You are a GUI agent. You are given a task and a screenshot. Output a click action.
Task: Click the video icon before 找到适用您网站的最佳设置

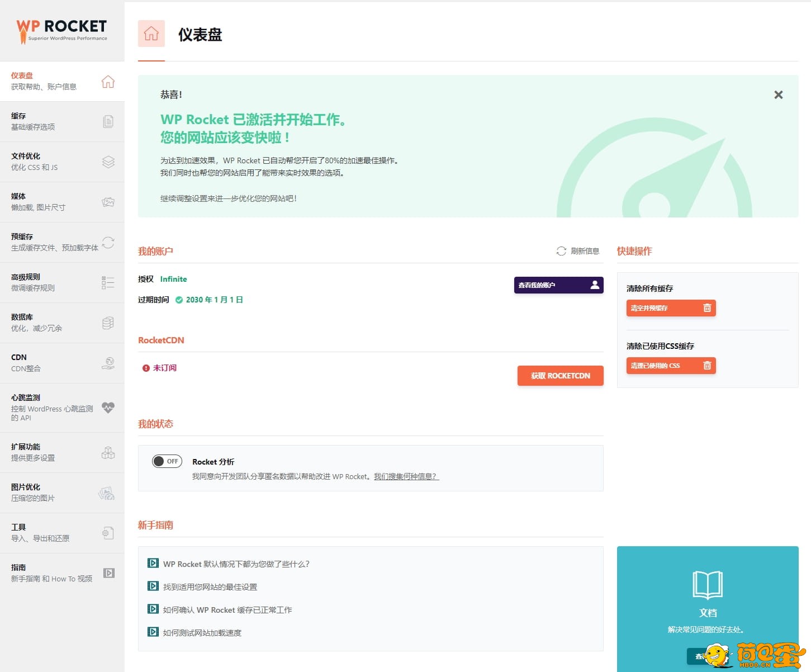tap(153, 586)
